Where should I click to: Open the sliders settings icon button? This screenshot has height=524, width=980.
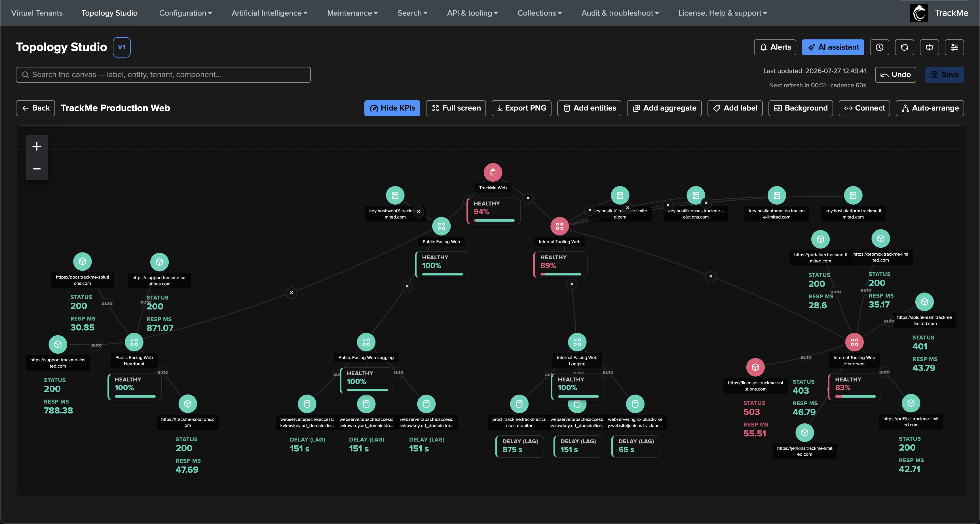point(954,47)
